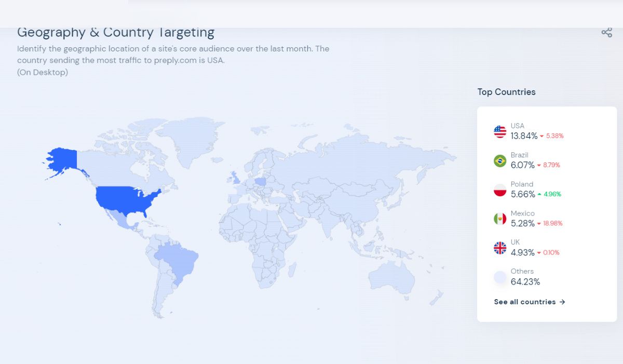
Task: Select Brazil on the world map
Action: [177, 260]
